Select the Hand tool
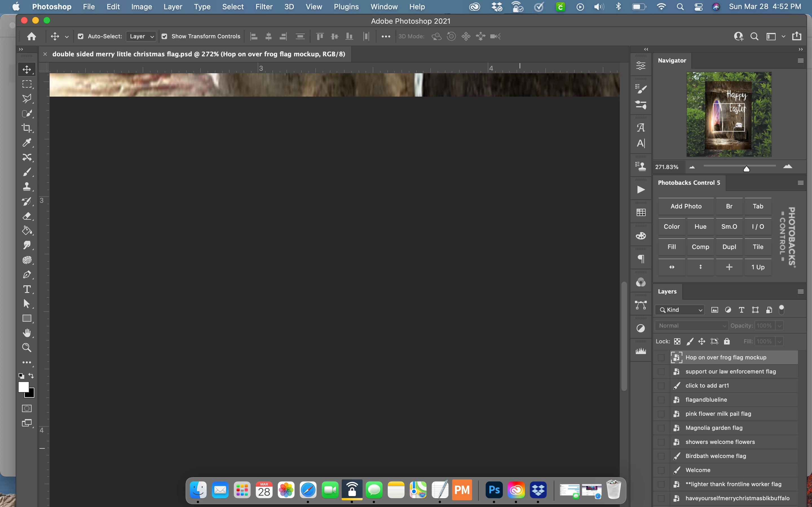The image size is (812, 507). tap(27, 333)
